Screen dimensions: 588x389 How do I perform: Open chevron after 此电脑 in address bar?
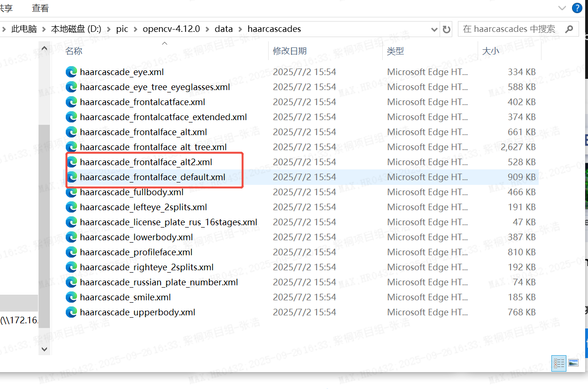point(44,29)
